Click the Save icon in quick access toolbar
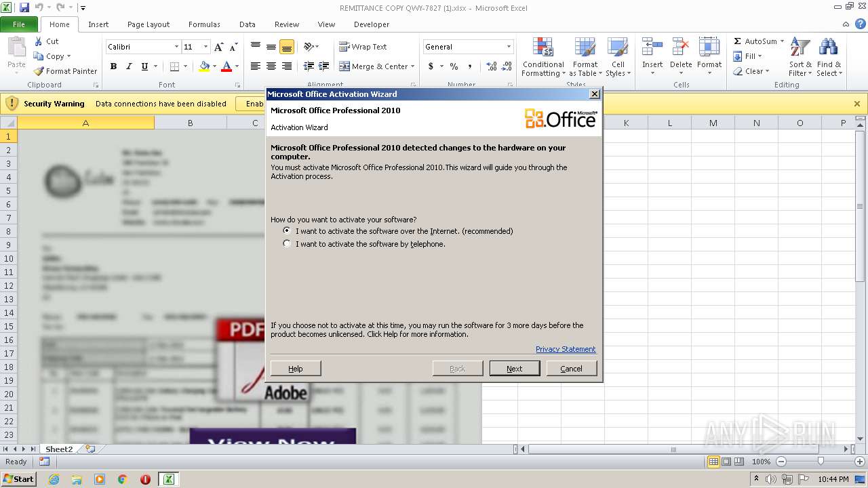Screen dimensions: 868x488 [x=24, y=7]
